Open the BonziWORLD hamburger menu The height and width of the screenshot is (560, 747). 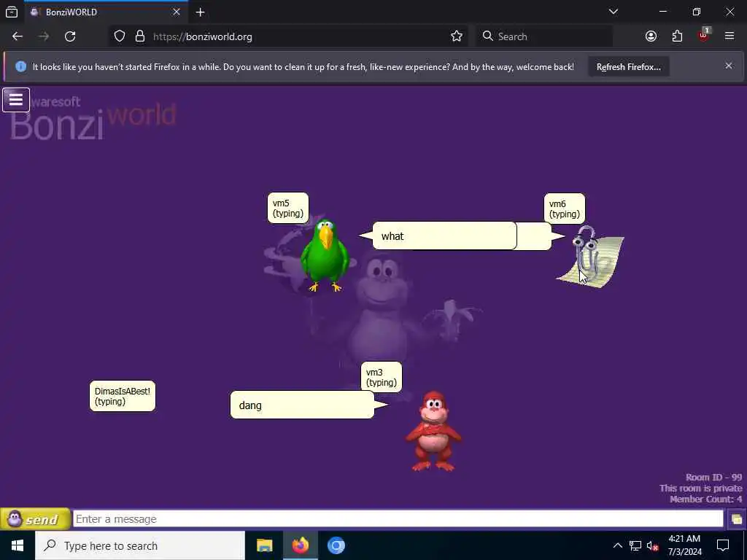click(16, 100)
